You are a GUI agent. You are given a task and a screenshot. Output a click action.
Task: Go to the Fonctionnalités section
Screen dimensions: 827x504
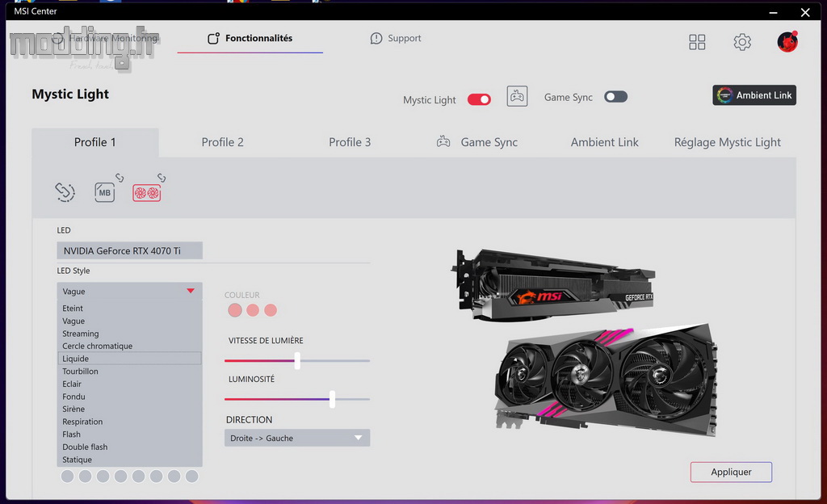[x=250, y=39]
